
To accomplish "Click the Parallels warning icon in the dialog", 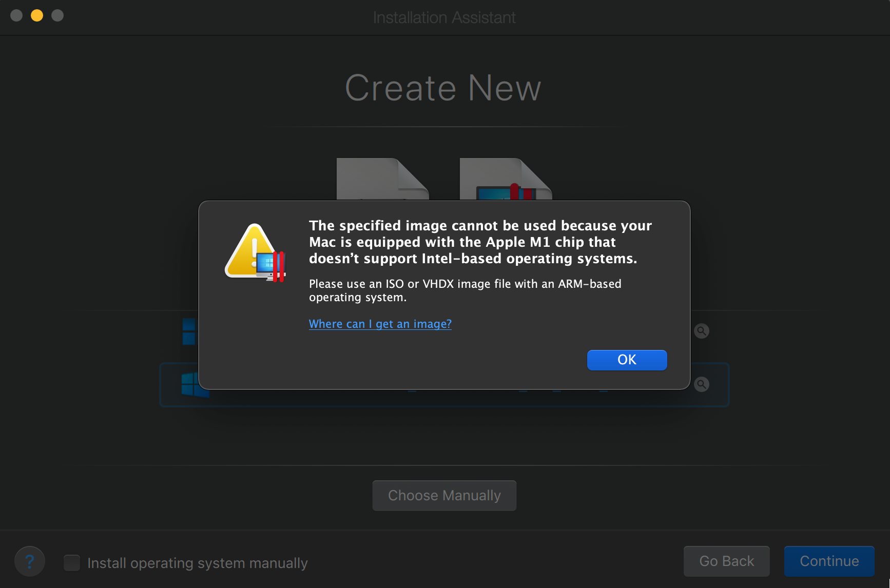I will pos(255,252).
